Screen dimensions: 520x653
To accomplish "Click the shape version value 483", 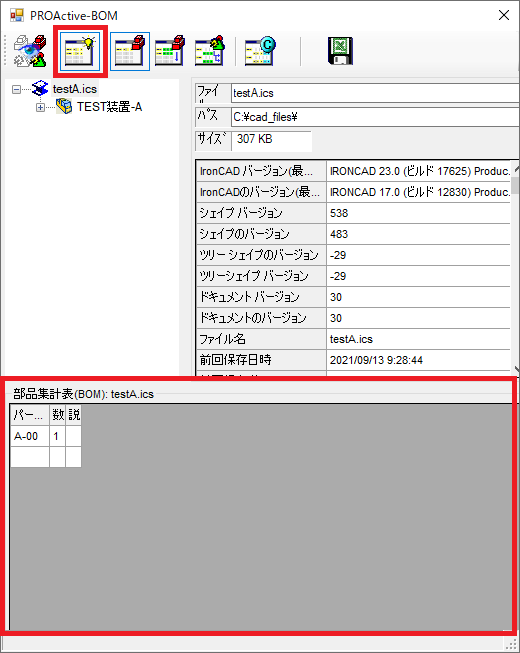I will tap(418, 234).
